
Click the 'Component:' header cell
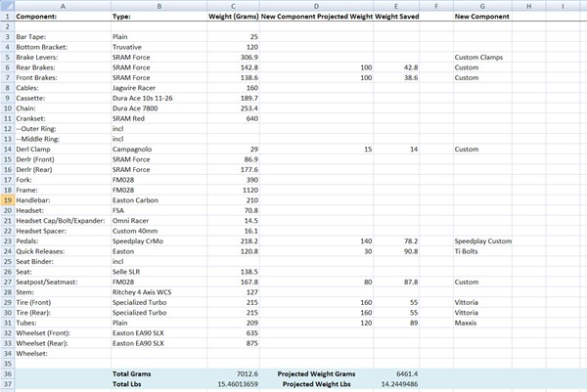tap(63, 17)
